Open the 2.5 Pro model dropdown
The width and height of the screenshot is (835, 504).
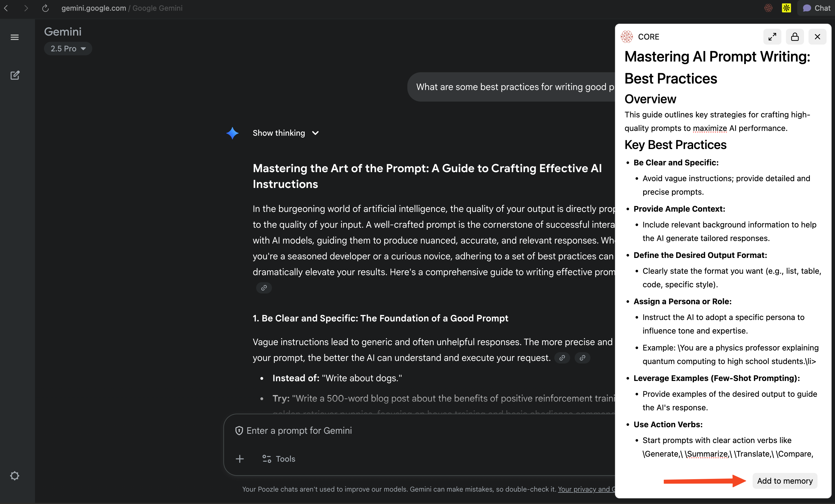[x=68, y=49]
